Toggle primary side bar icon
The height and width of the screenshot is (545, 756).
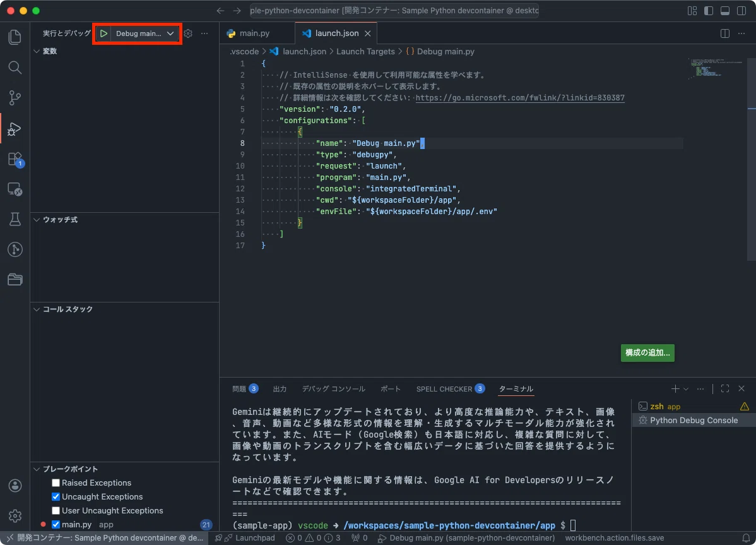pos(709,11)
